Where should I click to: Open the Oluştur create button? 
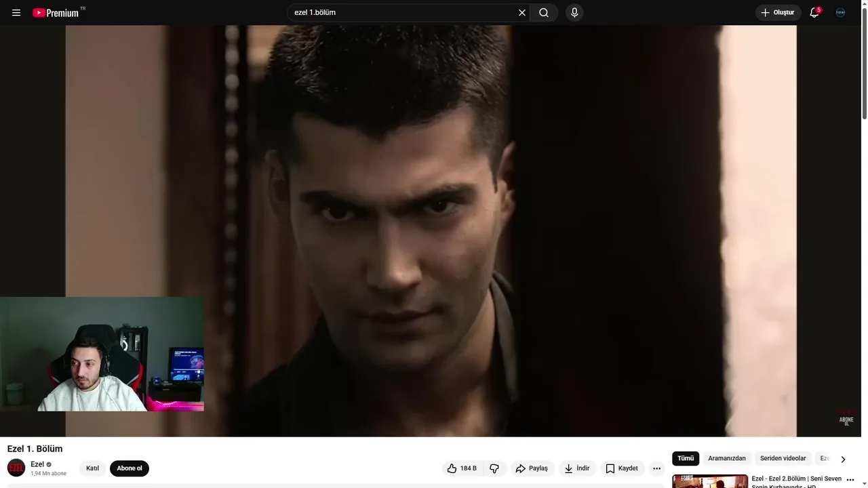pos(778,13)
